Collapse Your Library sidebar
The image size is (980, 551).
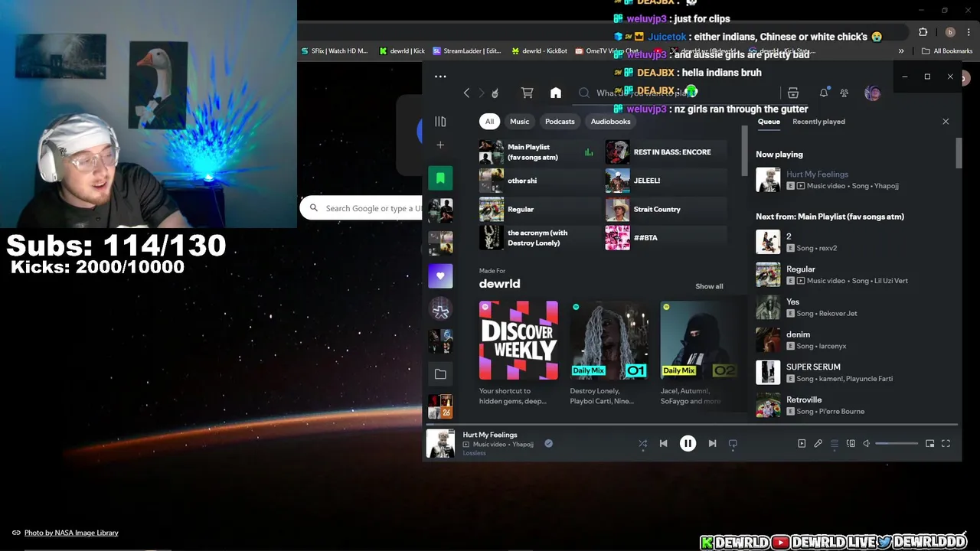(440, 122)
